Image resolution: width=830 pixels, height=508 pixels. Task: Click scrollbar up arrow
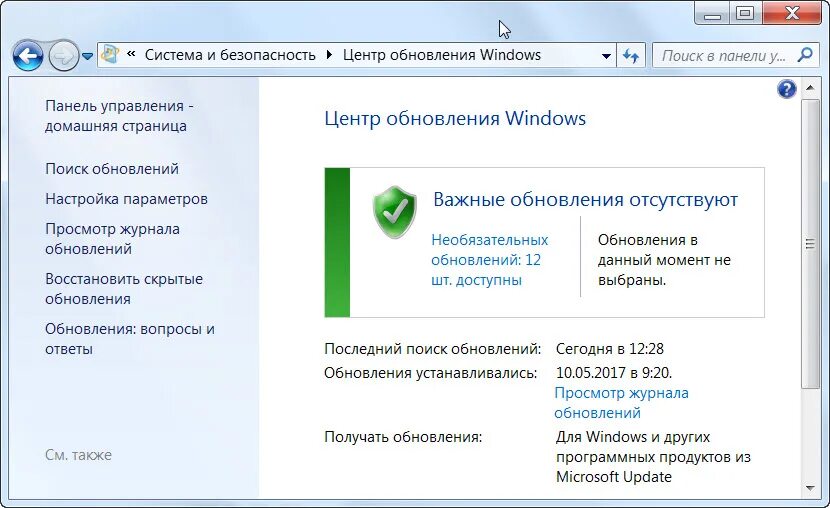(809, 87)
